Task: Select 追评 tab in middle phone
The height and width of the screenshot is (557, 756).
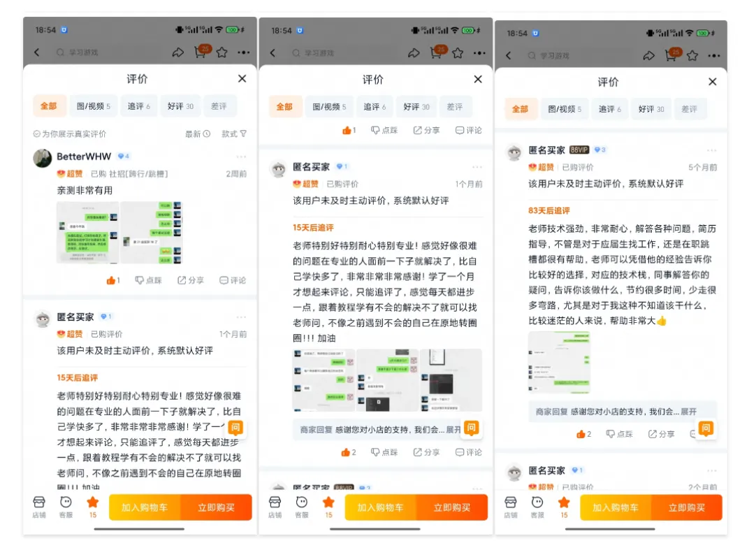Action: [375, 106]
